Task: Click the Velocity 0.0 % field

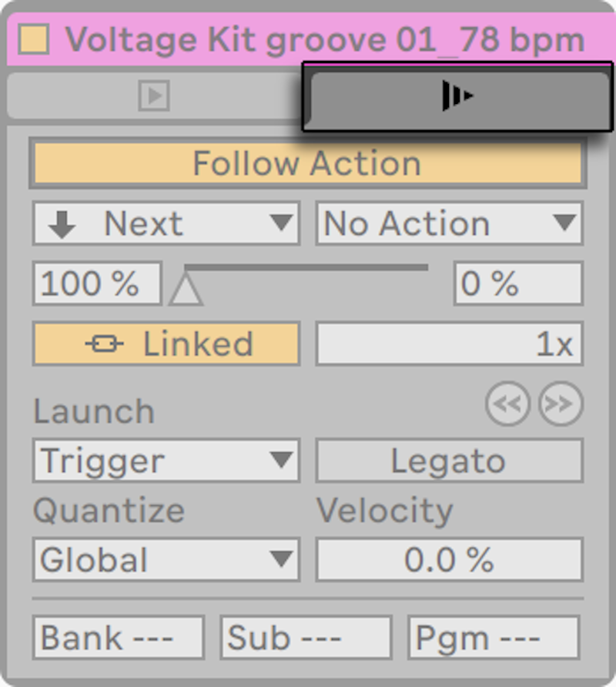Action: (449, 560)
